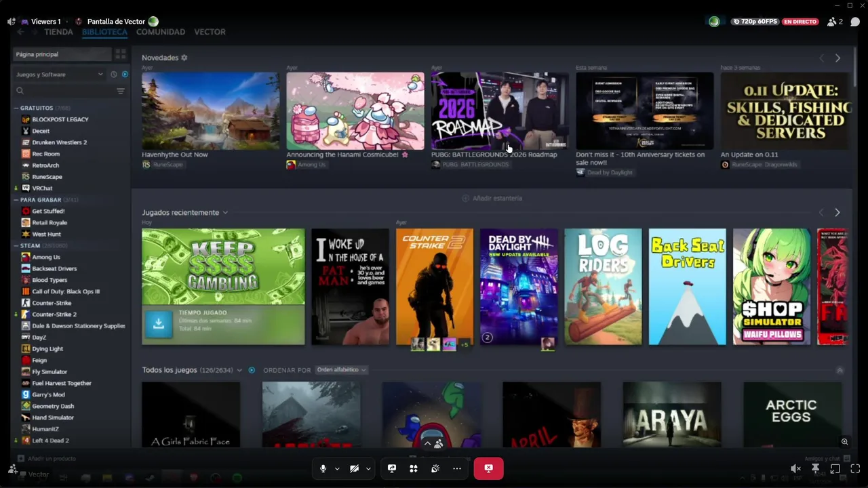Click the library search field
Screen dimensions: 868x488
[64, 91]
